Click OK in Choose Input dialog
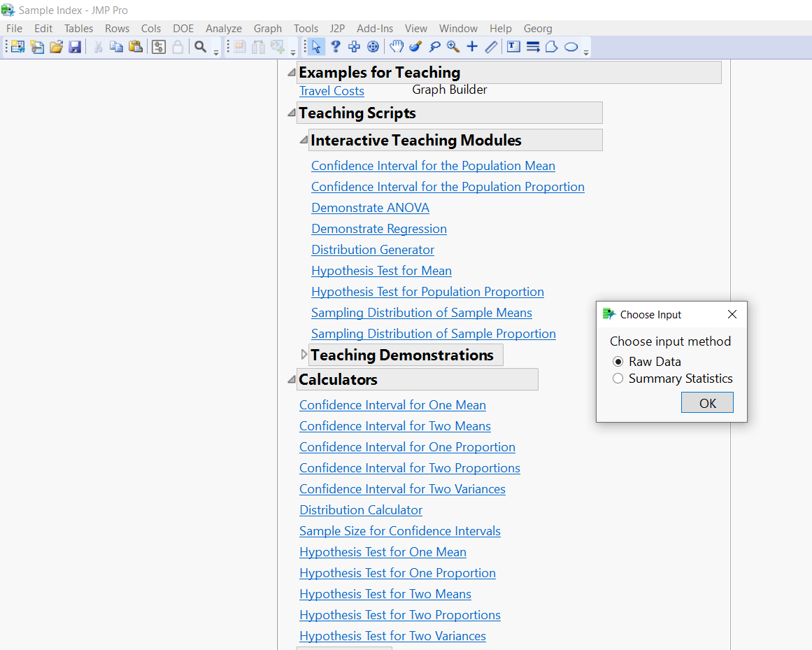Image resolution: width=812 pixels, height=650 pixels. click(x=707, y=402)
